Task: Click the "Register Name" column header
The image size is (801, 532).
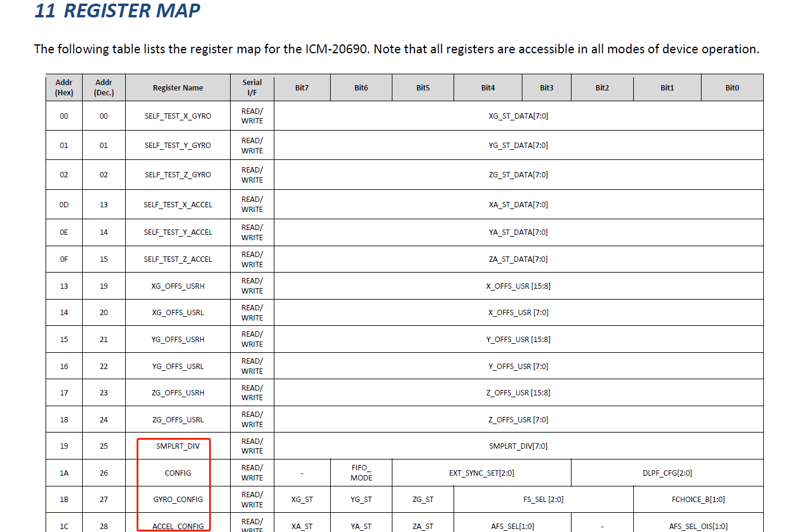Action: pos(178,87)
